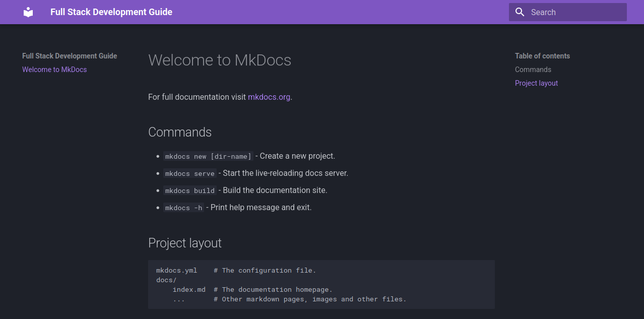Click the Commands section heading
This screenshot has height=319, width=644.
[x=180, y=132]
